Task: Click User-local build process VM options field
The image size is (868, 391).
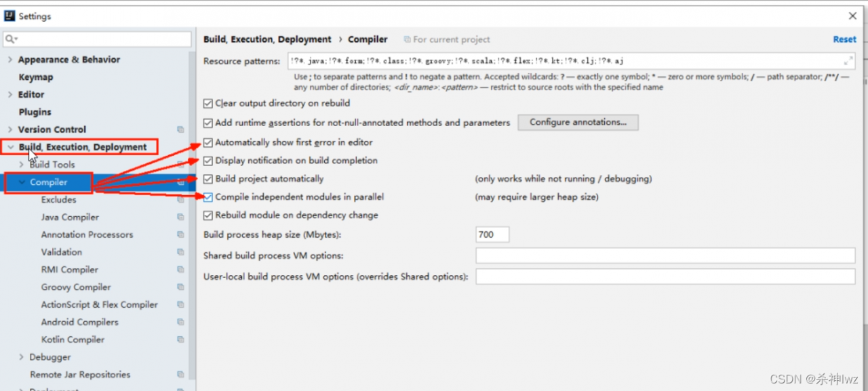Action: click(665, 276)
